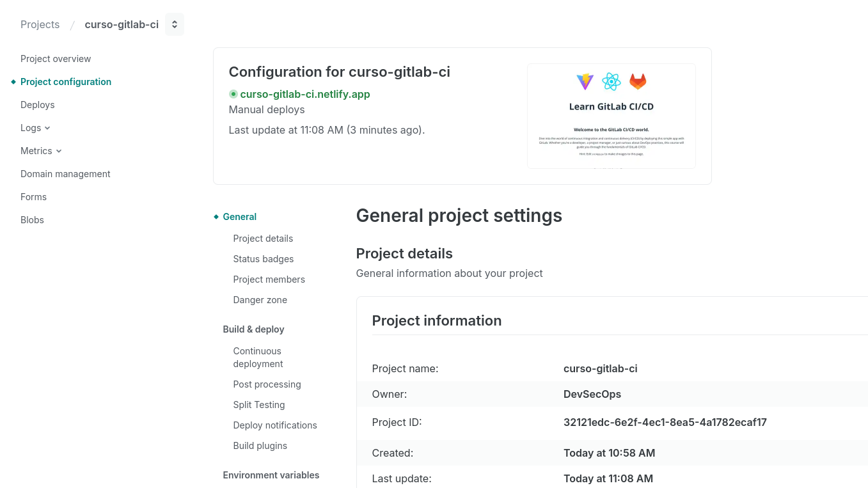Open the Blobs section
Screen dimensions: 868x488
tap(32, 220)
